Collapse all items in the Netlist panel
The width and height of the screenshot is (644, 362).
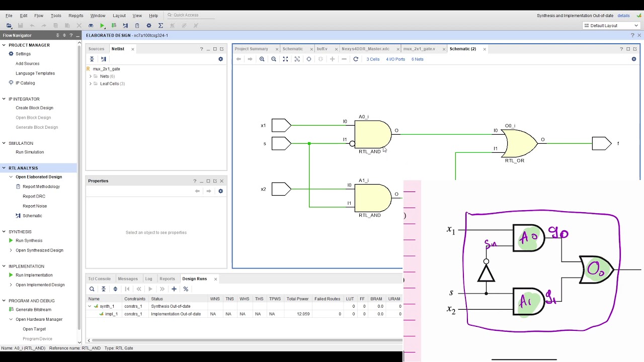click(92, 59)
